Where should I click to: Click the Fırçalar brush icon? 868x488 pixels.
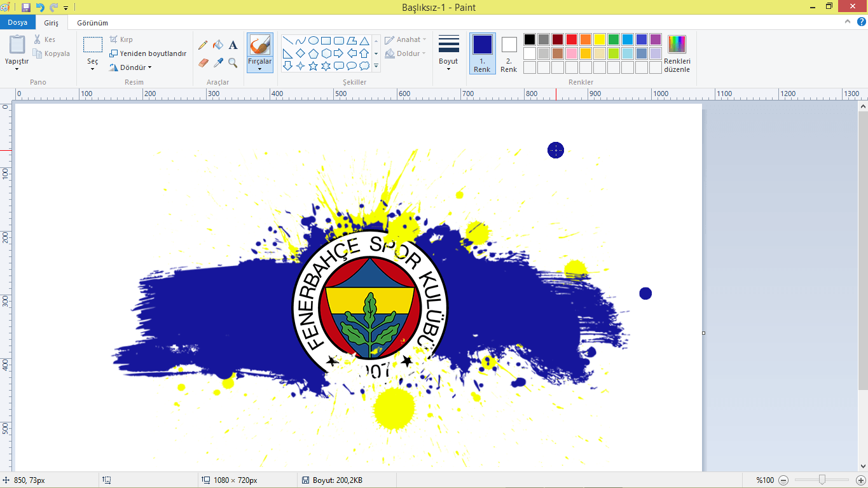point(259,45)
